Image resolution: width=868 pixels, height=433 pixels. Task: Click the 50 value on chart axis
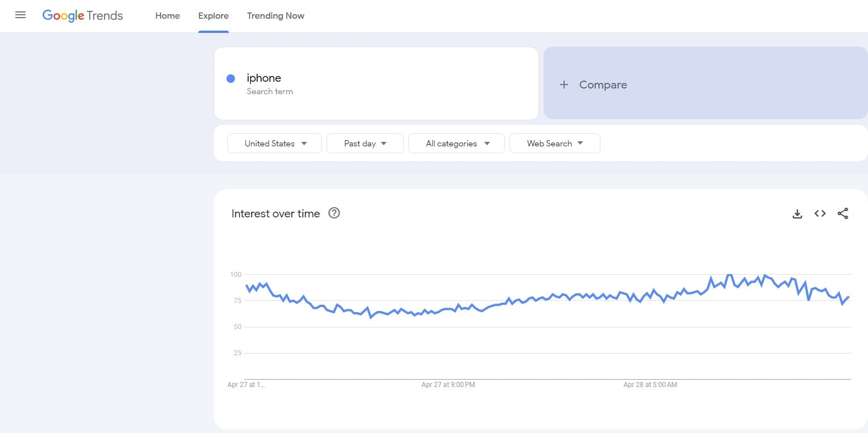(x=237, y=327)
